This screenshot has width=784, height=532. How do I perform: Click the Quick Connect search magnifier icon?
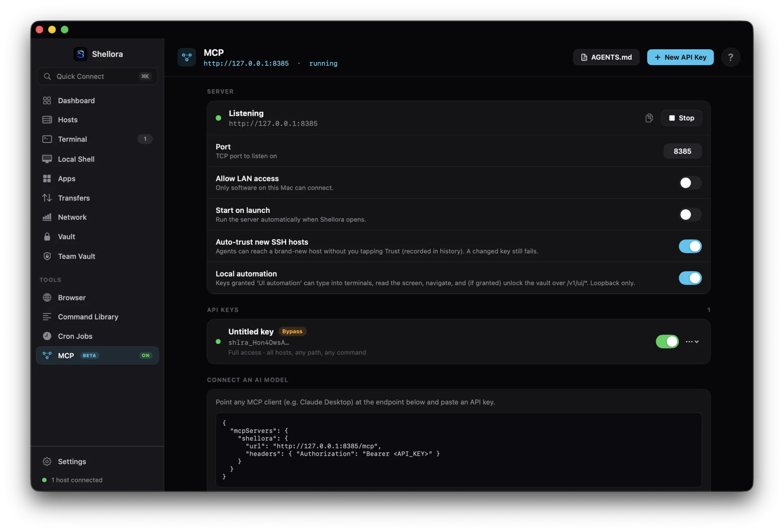tap(47, 76)
